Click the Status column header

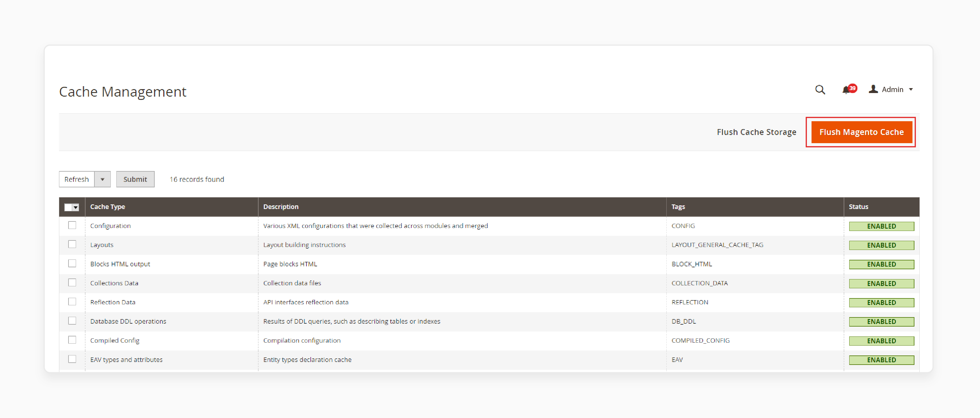tap(882, 206)
